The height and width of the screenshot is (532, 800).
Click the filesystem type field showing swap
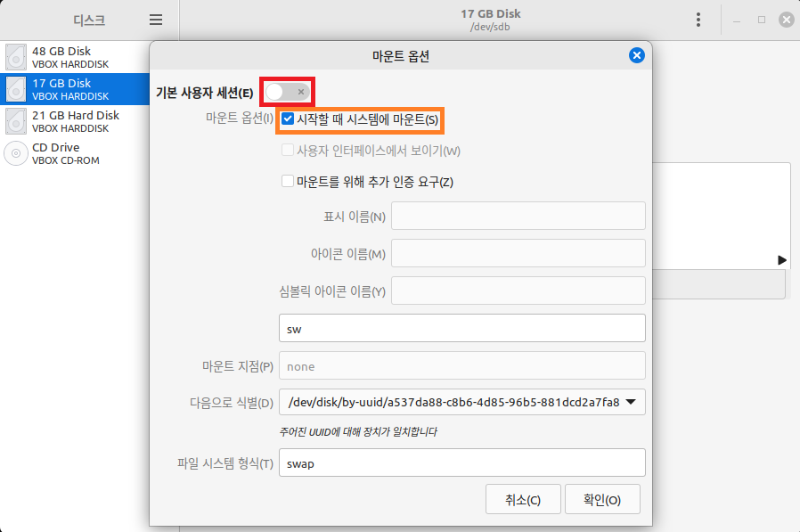(461, 462)
